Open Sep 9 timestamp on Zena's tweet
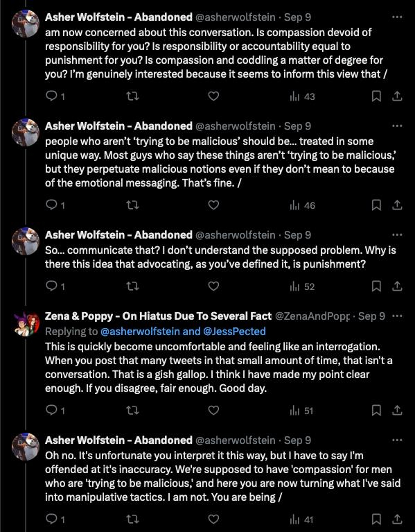415x532 pixels. click(371, 316)
